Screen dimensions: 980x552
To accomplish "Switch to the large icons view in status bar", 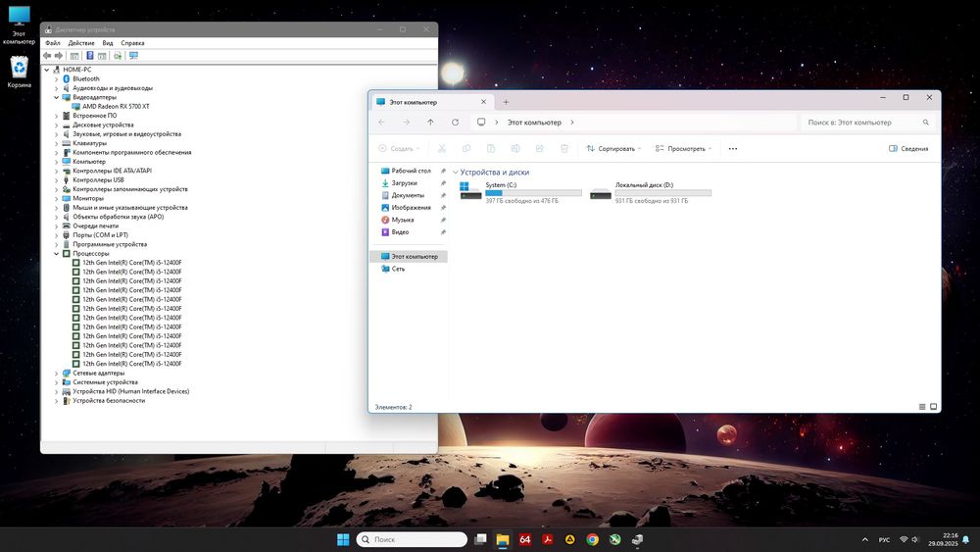I will click(934, 407).
